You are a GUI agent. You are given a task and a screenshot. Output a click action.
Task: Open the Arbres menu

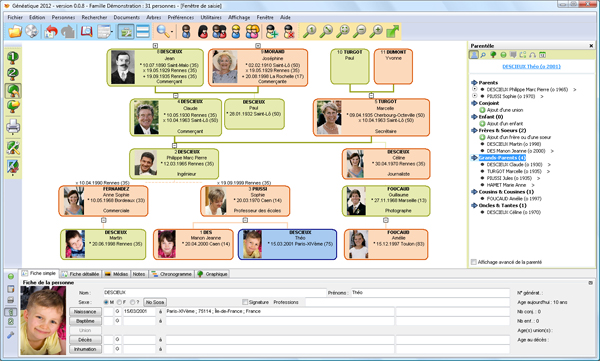pyautogui.click(x=153, y=17)
